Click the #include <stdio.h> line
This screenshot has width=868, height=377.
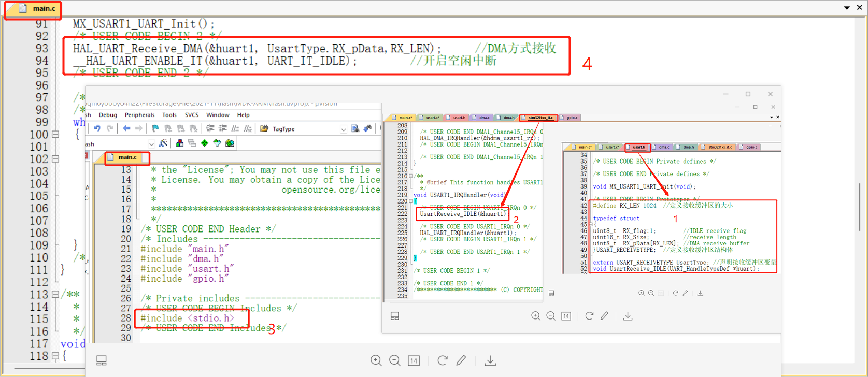pos(188,318)
